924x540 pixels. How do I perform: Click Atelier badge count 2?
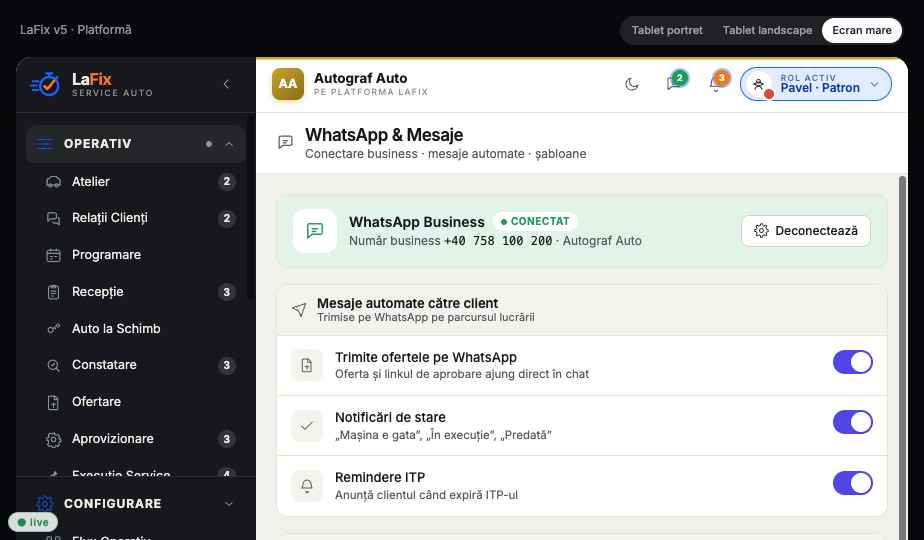(x=226, y=182)
